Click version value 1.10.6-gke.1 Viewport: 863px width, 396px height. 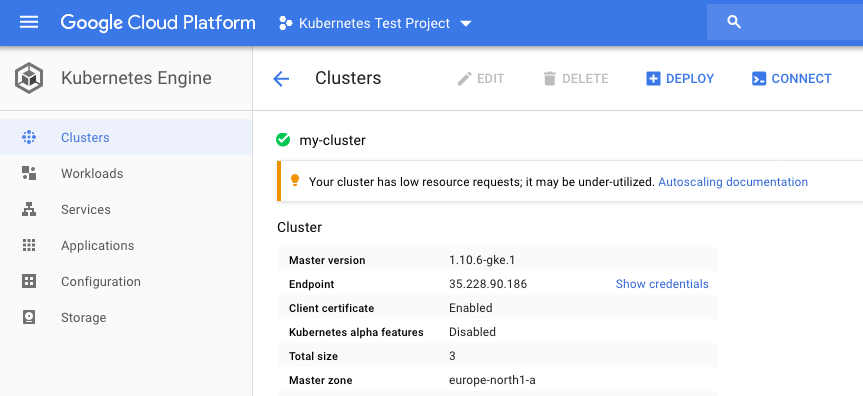coord(482,260)
